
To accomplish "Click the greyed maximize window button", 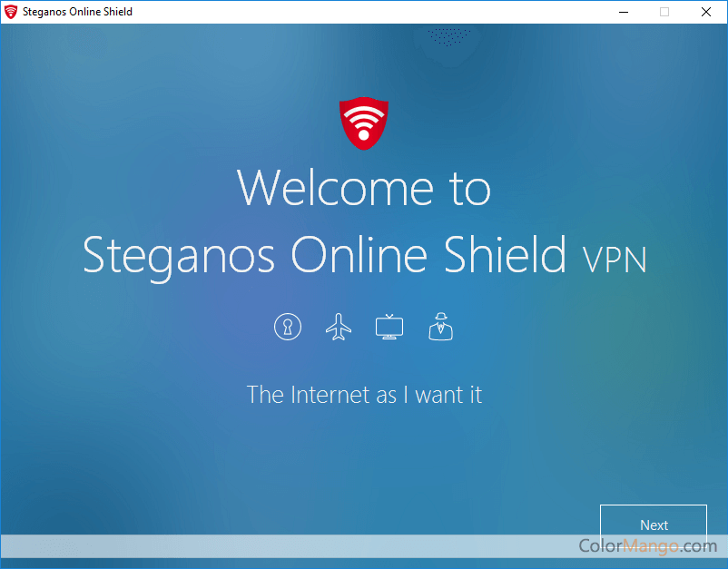I will coord(664,12).
